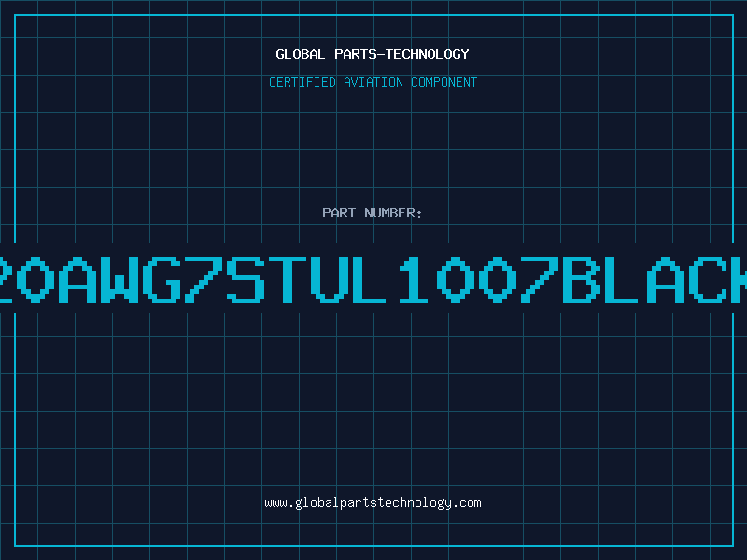Click the 20AWG7STUL1007BLACK part number
This screenshot has width=747, height=560.
[373, 280]
